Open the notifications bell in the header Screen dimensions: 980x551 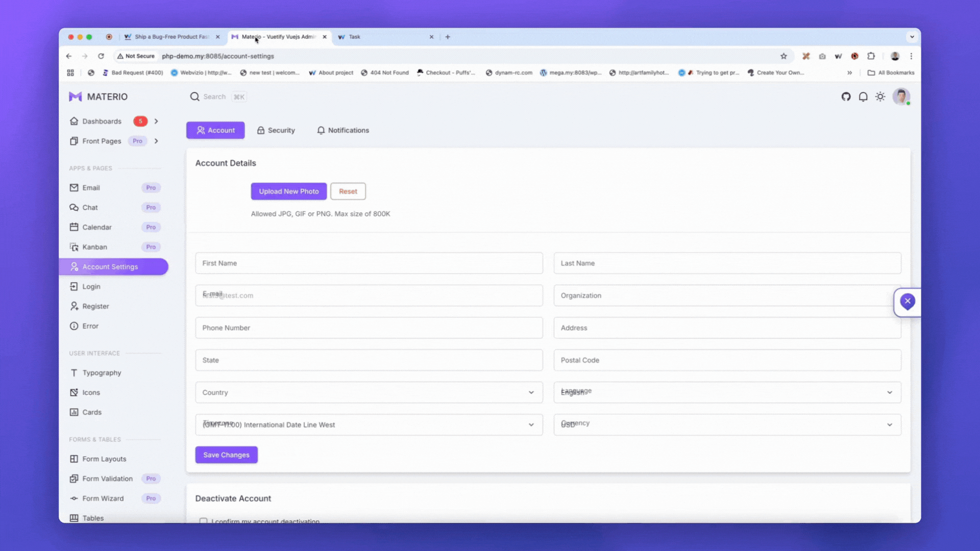[x=863, y=96]
